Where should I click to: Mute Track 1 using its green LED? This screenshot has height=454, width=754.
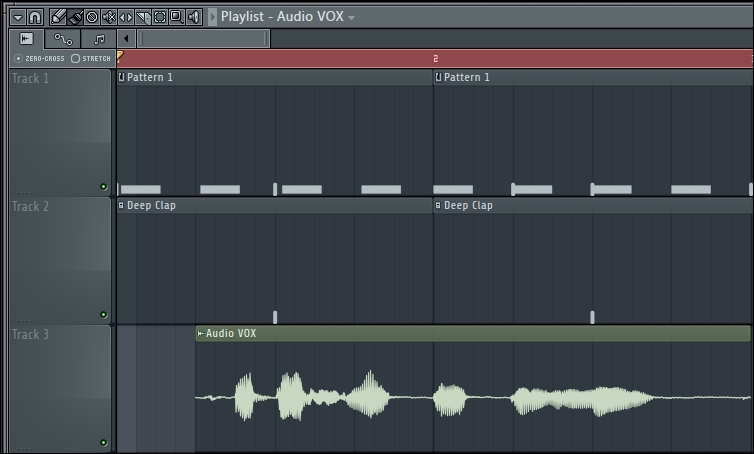pyautogui.click(x=103, y=187)
